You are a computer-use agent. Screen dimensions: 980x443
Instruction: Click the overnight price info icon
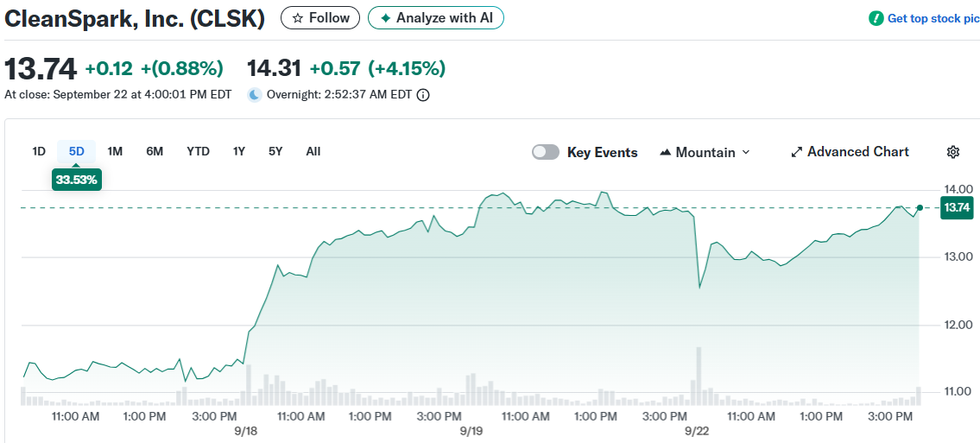[422, 96]
